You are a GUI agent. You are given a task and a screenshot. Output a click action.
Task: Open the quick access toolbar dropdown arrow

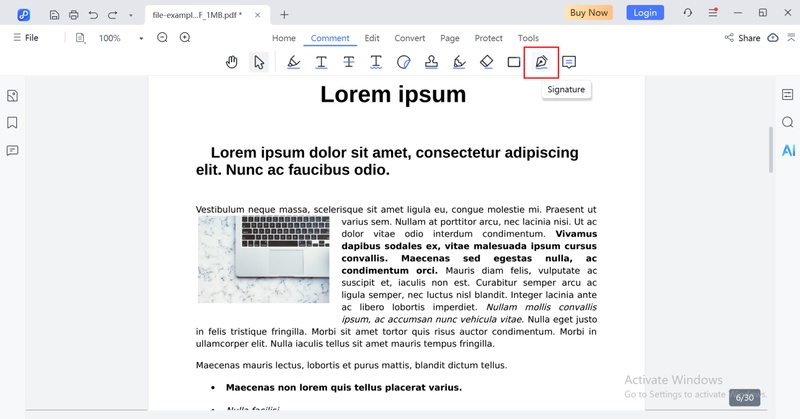pyautogui.click(x=130, y=14)
